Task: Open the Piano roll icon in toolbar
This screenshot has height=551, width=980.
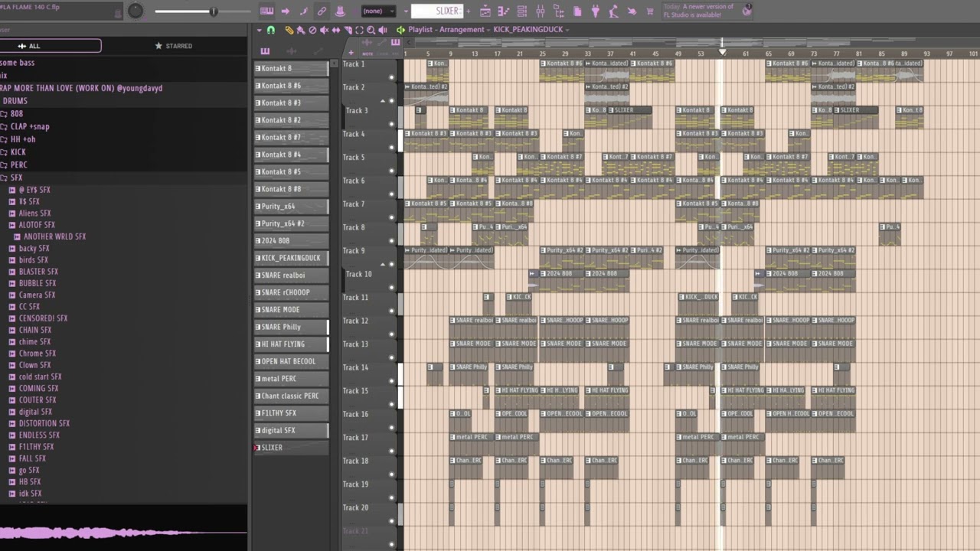Action: coord(503,11)
